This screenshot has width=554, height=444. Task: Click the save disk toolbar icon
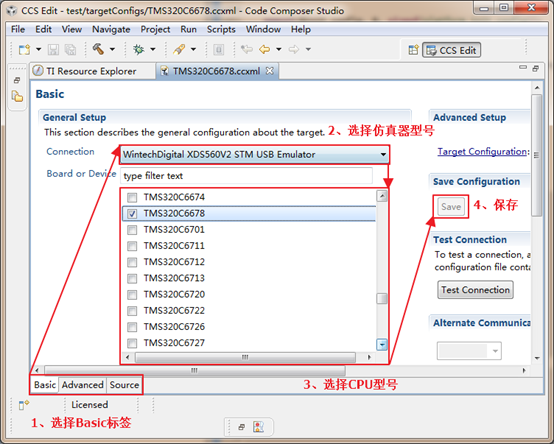click(53, 49)
